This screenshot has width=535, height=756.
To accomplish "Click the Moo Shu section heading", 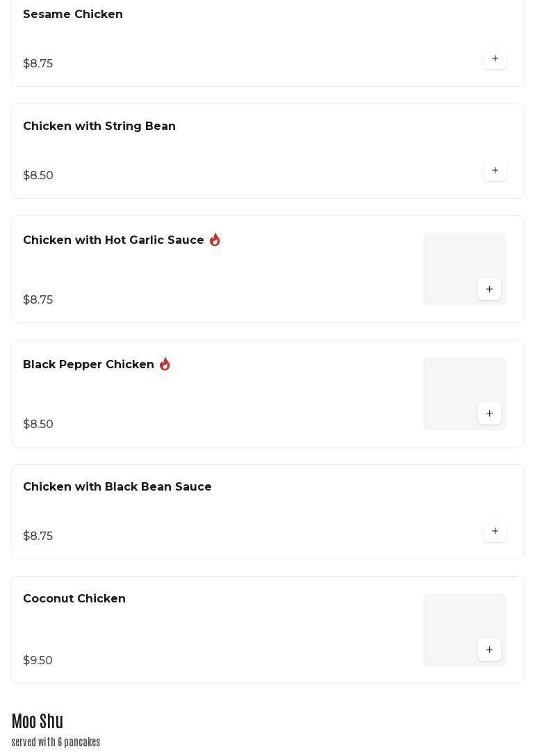I will click(37, 721).
